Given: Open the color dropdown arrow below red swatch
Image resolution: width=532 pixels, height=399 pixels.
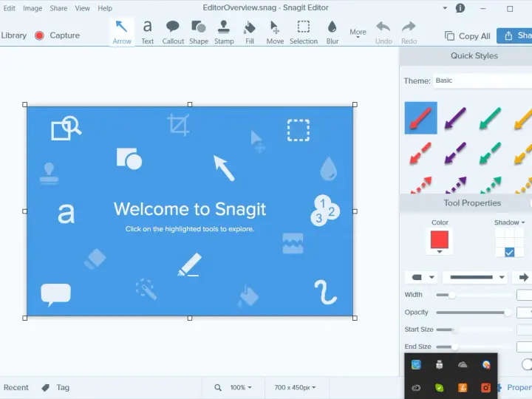Looking at the screenshot, I should pos(440,252).
